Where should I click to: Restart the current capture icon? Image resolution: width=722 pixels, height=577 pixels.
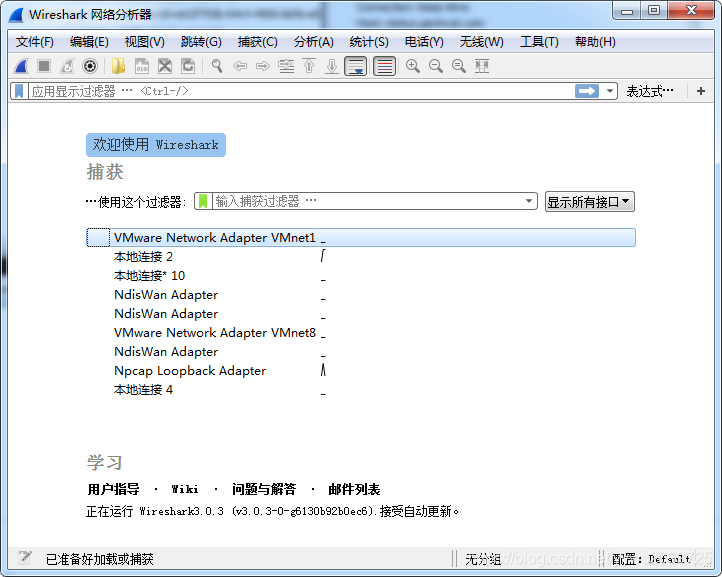pyautogui.click(x=67, y=66)
